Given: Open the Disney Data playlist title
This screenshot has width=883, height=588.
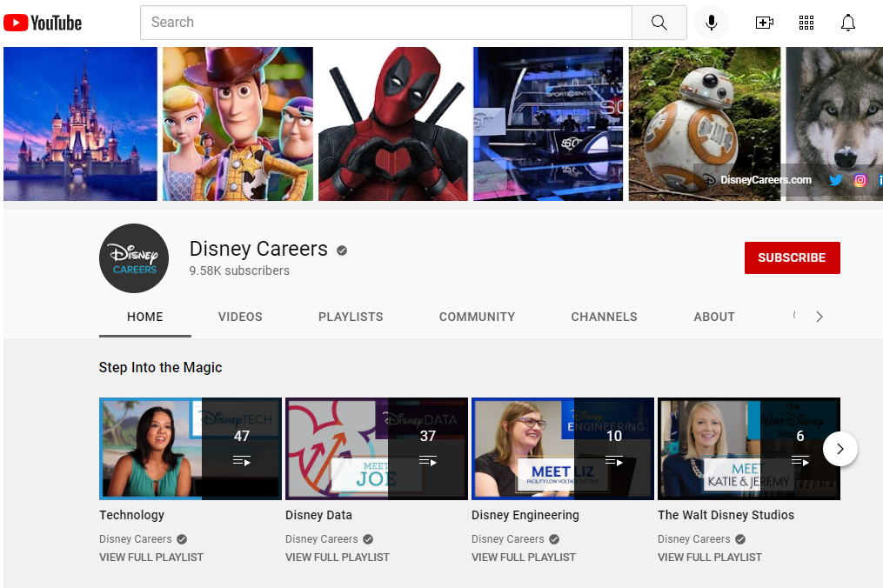Looking at the screenshot, I should pos(318,515).
